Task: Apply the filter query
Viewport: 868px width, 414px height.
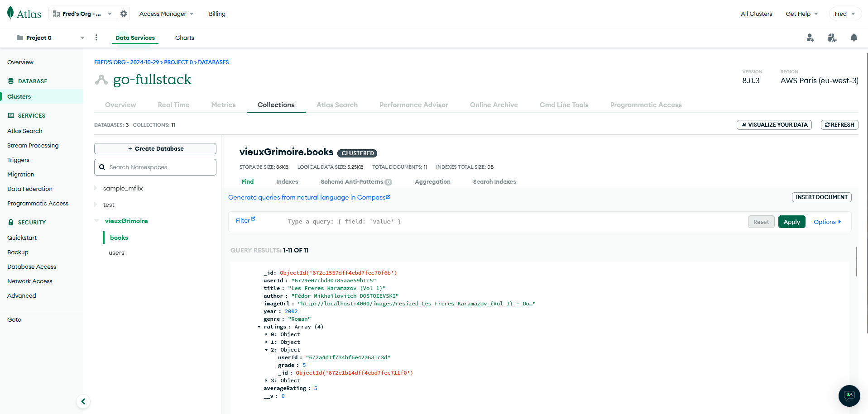Action: point(791,222)
